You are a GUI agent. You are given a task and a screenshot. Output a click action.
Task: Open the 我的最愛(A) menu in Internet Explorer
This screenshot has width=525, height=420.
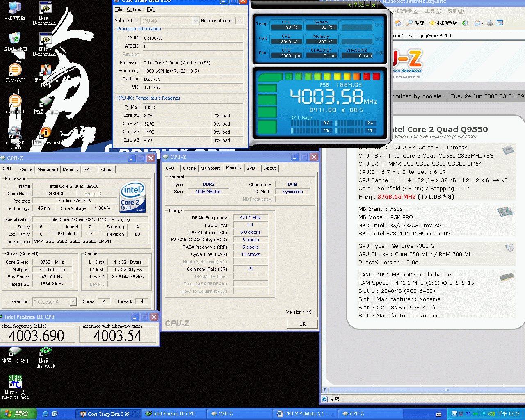pos(406,11)
